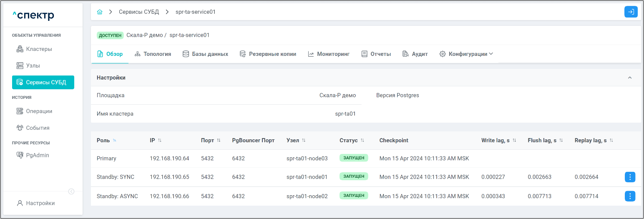
Task: Open the Конфигурации dropdown menu
Action: tap(466, 54)
